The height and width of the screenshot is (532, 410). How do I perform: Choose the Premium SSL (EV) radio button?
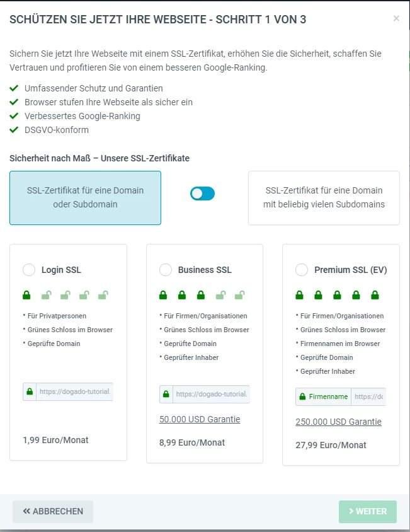[302, 270]
